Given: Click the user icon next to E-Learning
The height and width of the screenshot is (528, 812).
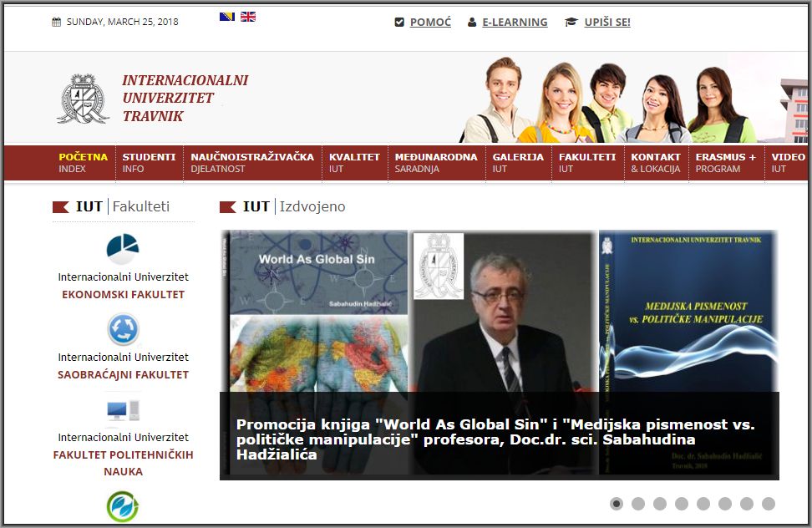Looking at the screenshot, I should (472, 23).
